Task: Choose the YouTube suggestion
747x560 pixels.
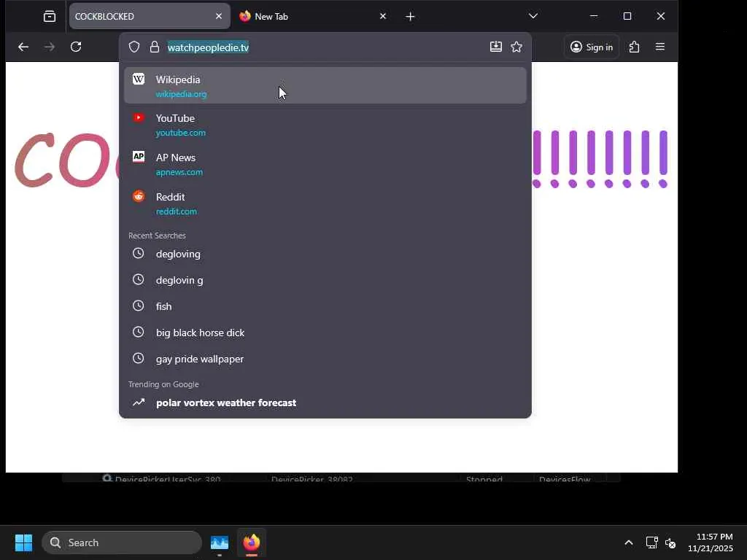Action: (325, 125)
